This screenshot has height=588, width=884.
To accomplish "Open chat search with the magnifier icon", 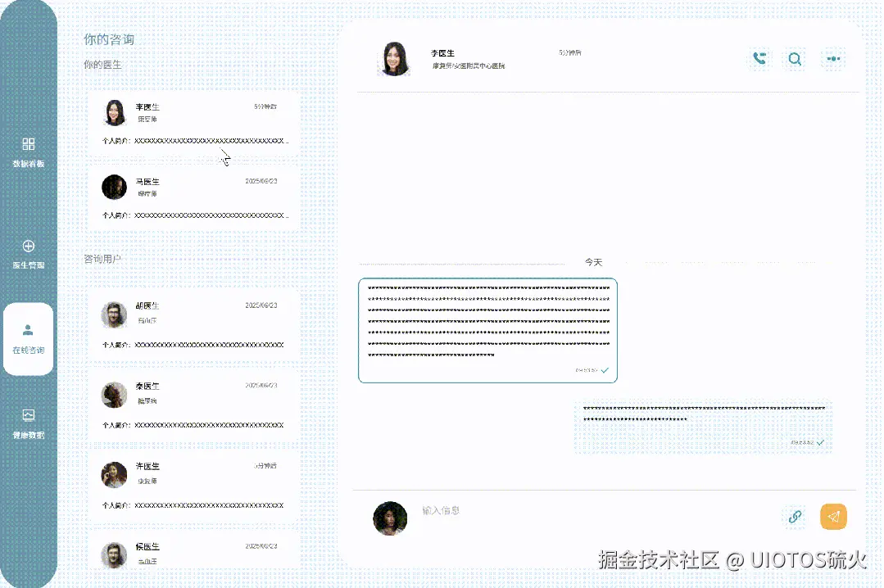I will click(794, 58).
